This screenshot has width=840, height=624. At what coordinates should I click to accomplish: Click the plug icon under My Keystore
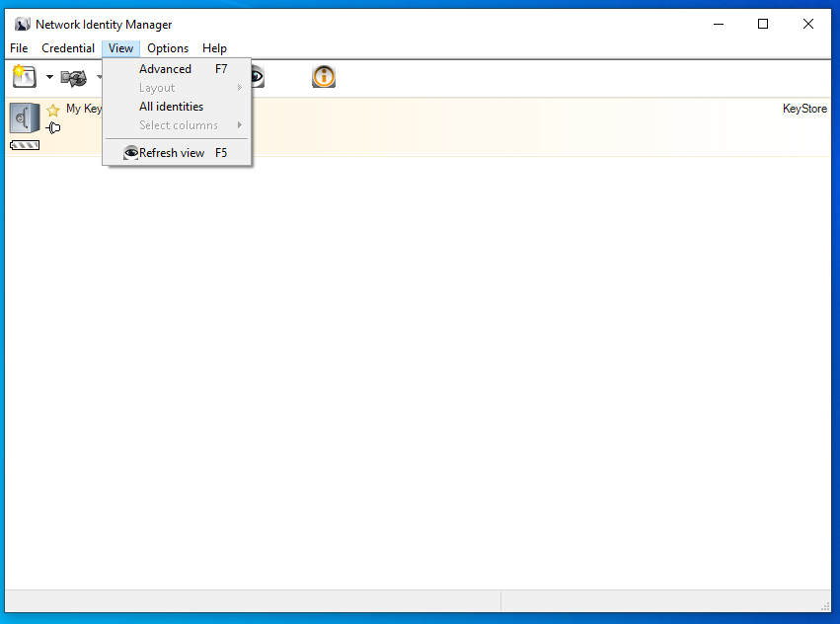[x=53, y=127]
